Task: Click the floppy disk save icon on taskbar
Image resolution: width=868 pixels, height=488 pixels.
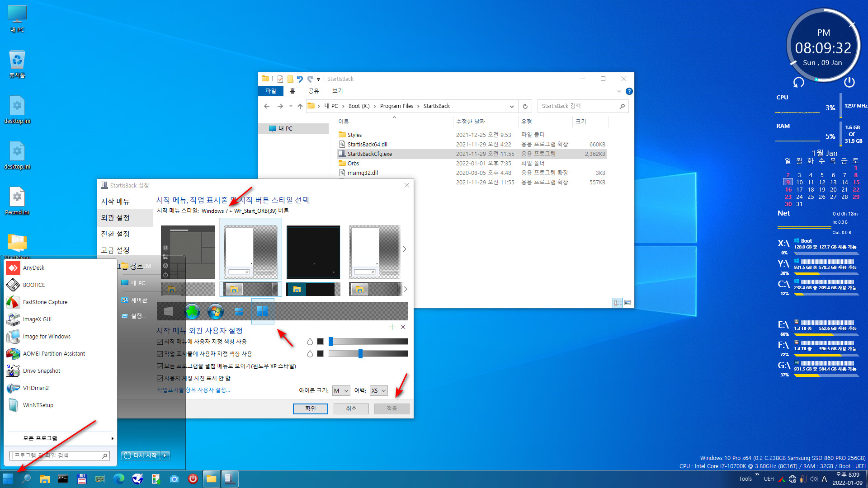Action: coord(81,479)
